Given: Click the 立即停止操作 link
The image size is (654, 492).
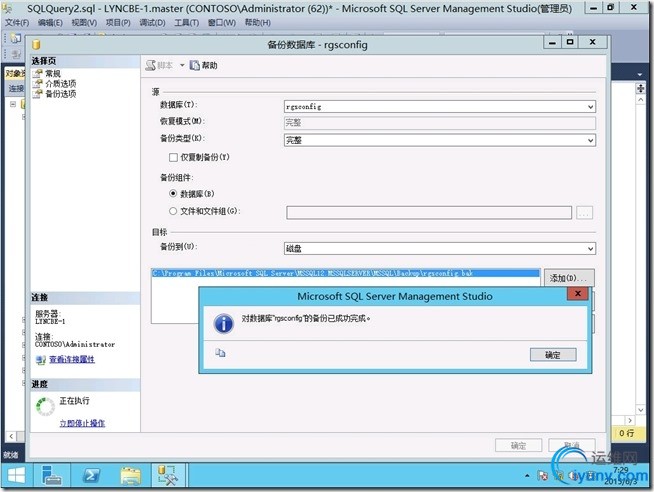Looking at the screenshot, I should [82, 423].
